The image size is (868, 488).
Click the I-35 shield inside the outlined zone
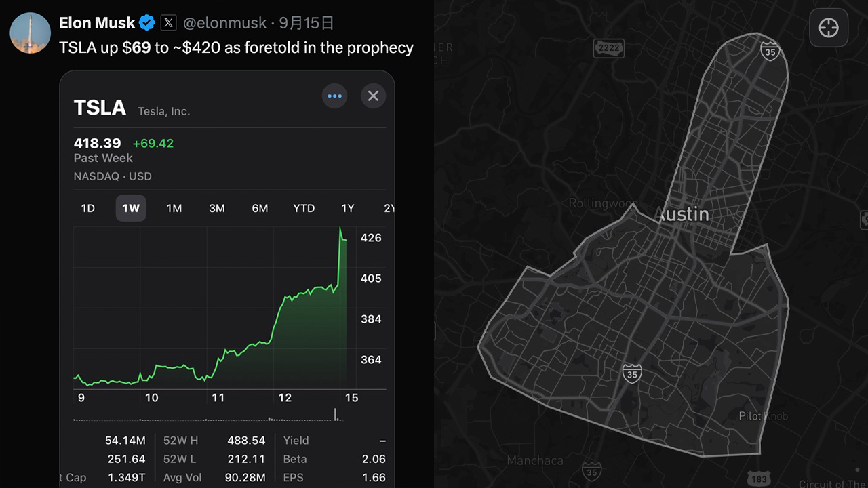[x=632, y=373]
